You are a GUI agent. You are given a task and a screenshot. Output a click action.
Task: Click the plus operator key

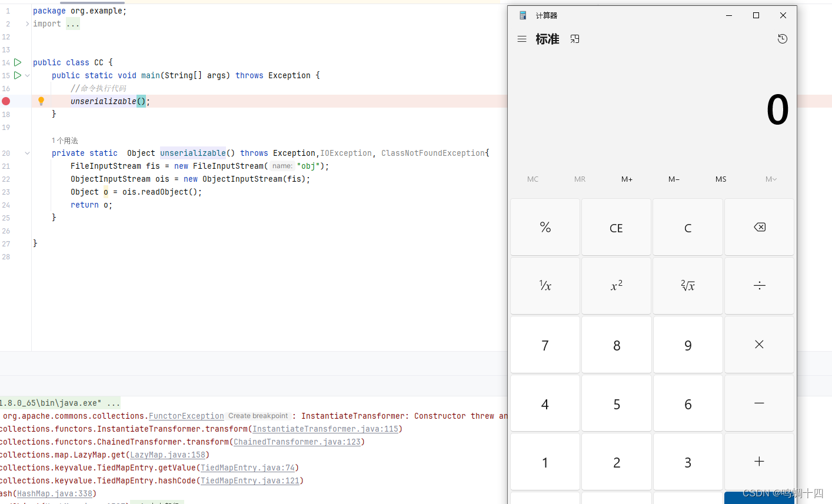click(759, 462)
